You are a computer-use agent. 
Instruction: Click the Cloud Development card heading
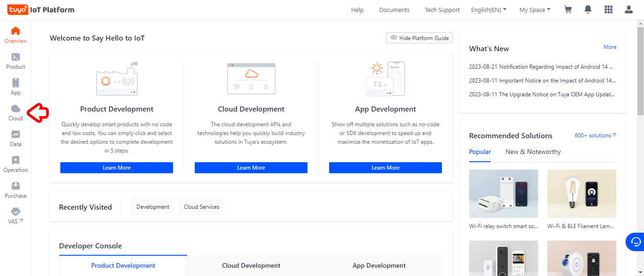pos(251,109)
